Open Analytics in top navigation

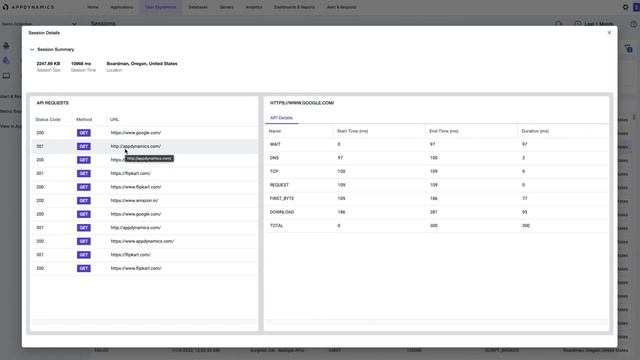point(254,7)
